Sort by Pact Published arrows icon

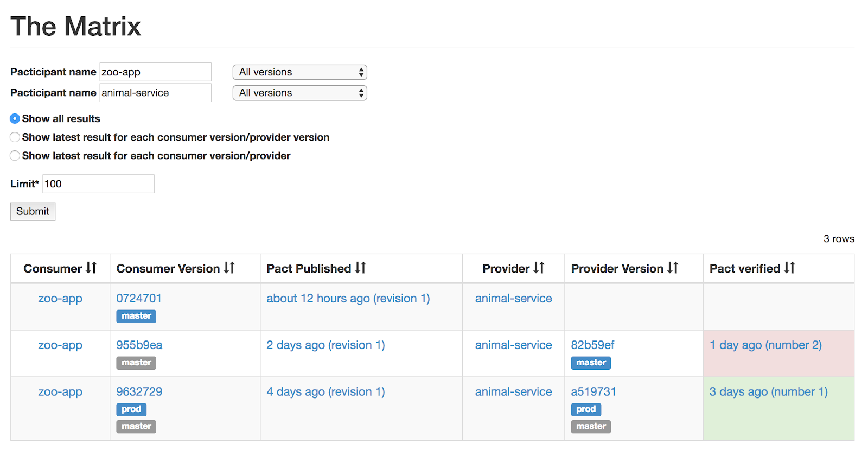[361, 268]
